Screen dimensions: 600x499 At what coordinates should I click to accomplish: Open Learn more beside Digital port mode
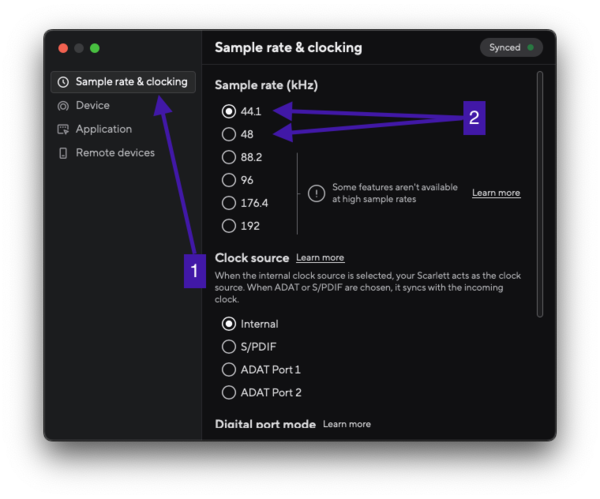(x=346, y=424)
